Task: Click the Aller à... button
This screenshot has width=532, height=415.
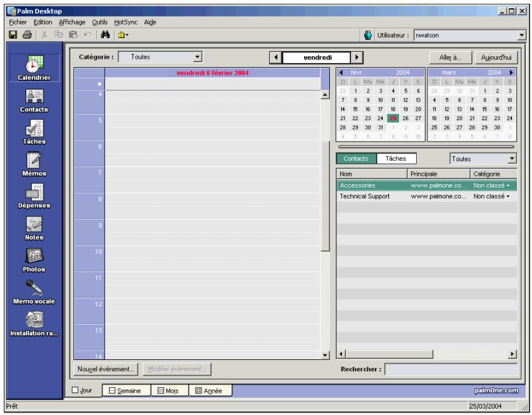Action: click(450, 58)
